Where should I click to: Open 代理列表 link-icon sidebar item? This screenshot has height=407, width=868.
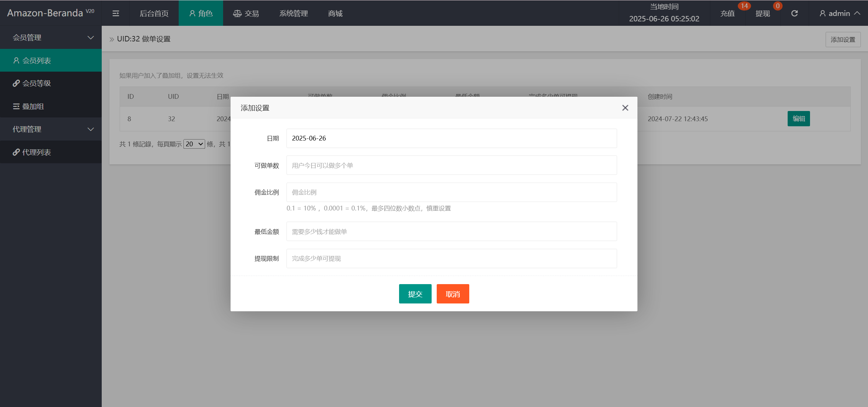pos(37,152)
